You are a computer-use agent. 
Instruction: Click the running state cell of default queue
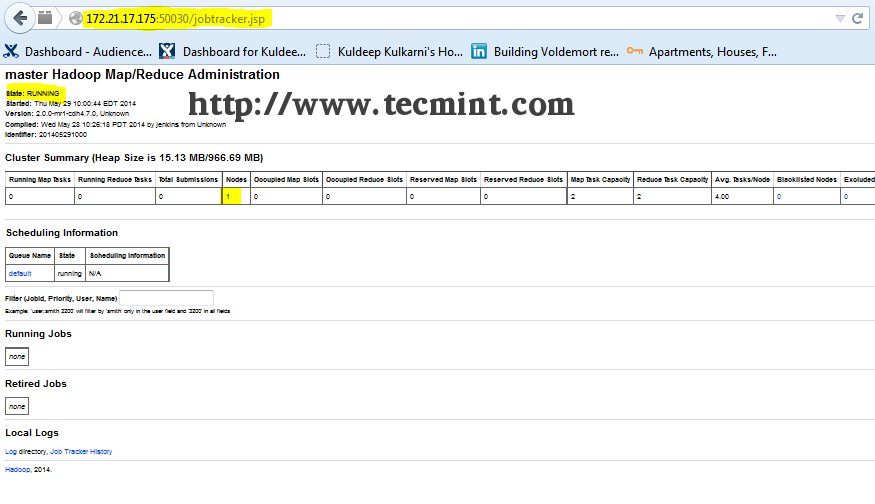[70, 273]
